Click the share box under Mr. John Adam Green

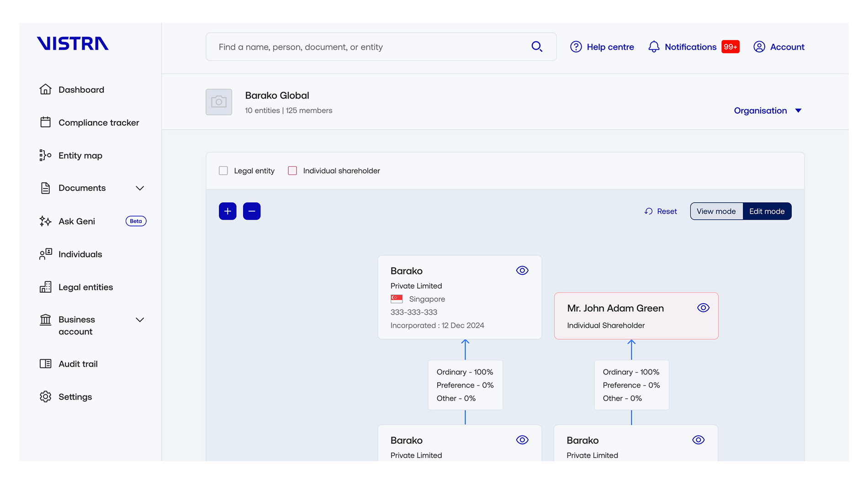click(x=631, y=385)
